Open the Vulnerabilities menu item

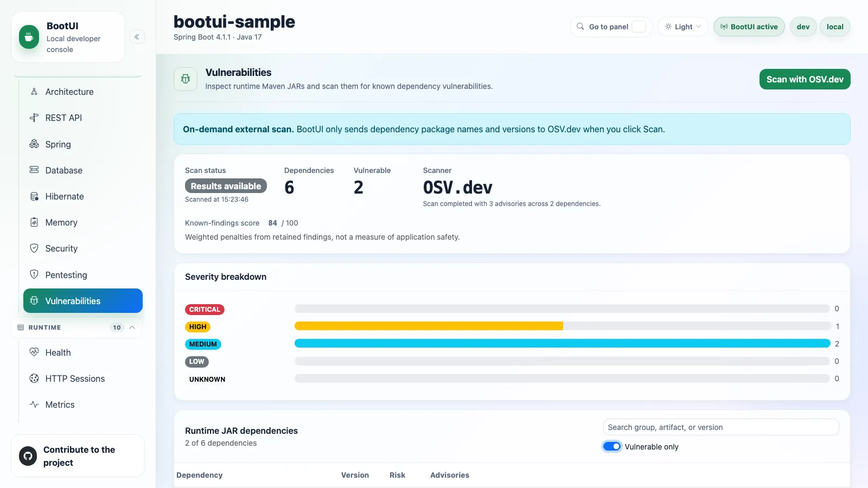(83, 301)
